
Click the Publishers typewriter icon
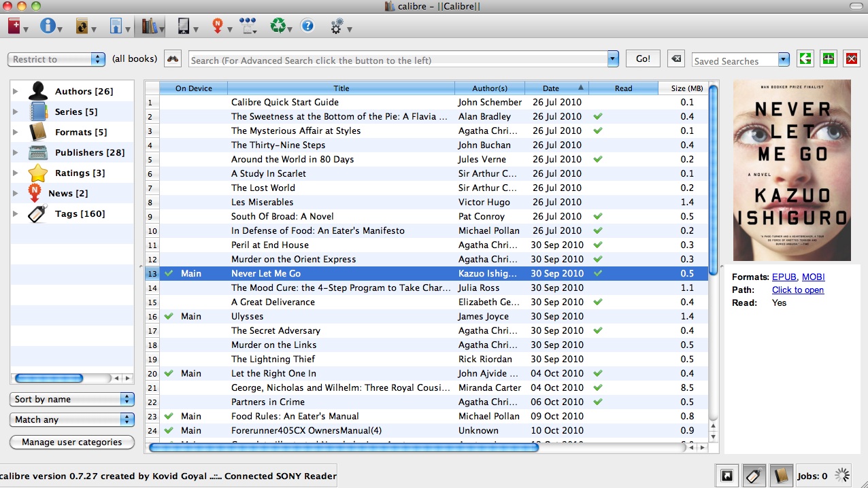pyautogui.click(x=38, y=152)
